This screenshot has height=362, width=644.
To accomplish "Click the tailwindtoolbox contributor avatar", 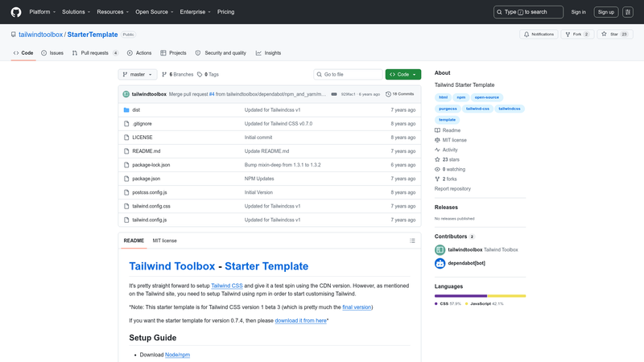I will 440,249.
